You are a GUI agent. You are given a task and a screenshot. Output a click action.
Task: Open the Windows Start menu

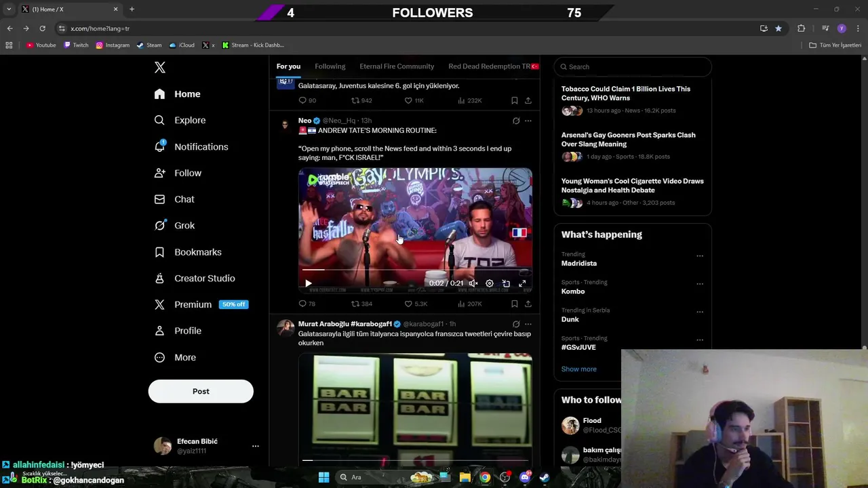coord(324,477)
